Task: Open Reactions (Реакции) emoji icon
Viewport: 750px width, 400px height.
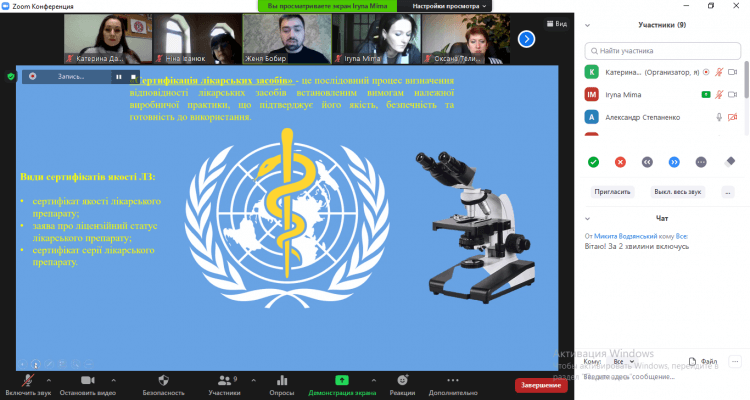Action: point(402,380)
